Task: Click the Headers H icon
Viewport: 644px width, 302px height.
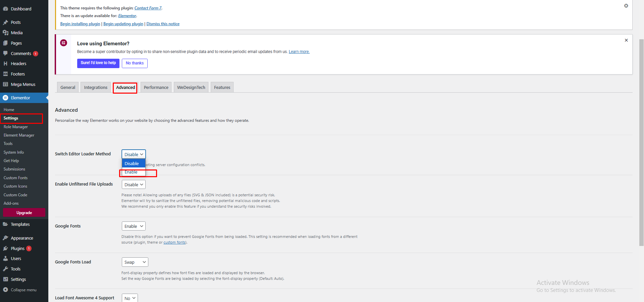Action: 5,63
